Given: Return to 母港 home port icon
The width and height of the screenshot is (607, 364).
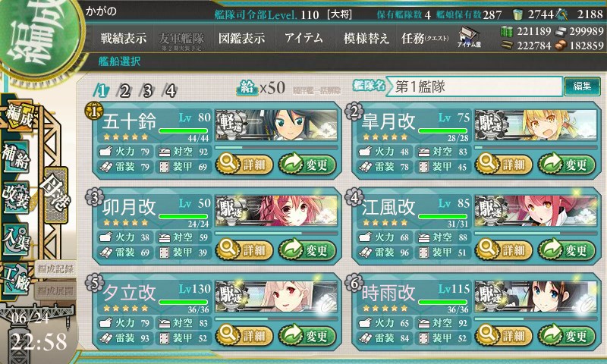Looking at the screenshot, I should (55, 195).
